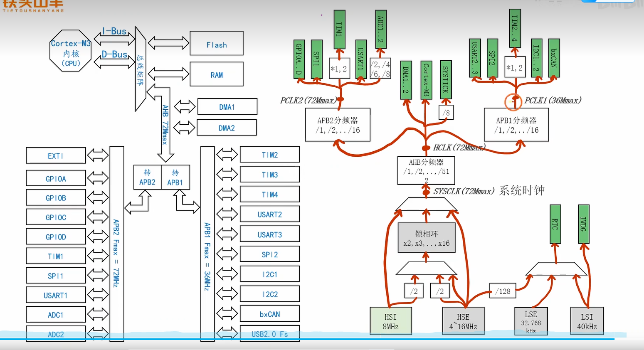
Task: Select the Cortex-M3 内核 (CPU) octagon
Action: tap(71, 51)
